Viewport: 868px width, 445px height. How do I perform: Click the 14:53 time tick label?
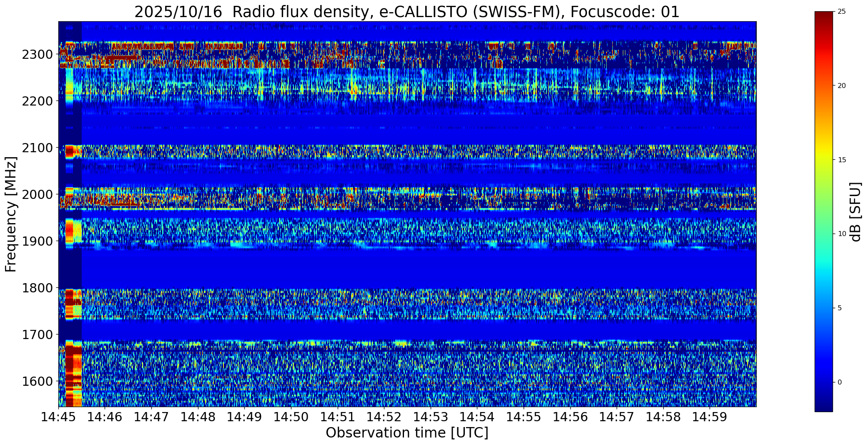click(x=431, y=417)
